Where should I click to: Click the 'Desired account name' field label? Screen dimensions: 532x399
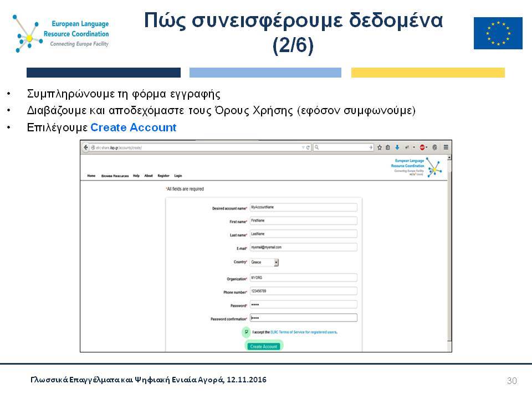tap(229, 208)
